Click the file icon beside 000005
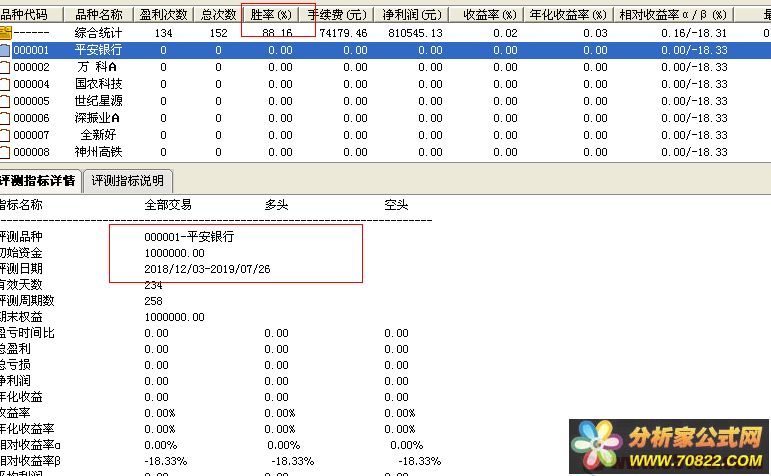This screenshot has height=476, width=771. [5, 101]
